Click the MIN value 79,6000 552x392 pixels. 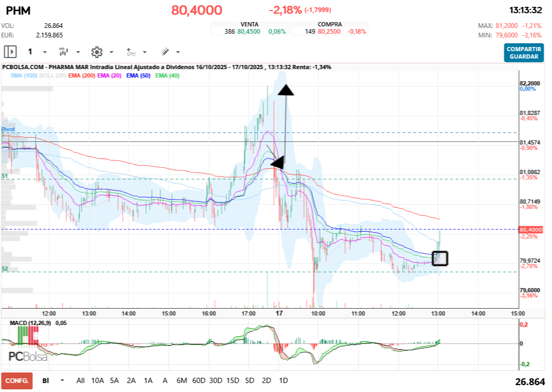(507, 35)
